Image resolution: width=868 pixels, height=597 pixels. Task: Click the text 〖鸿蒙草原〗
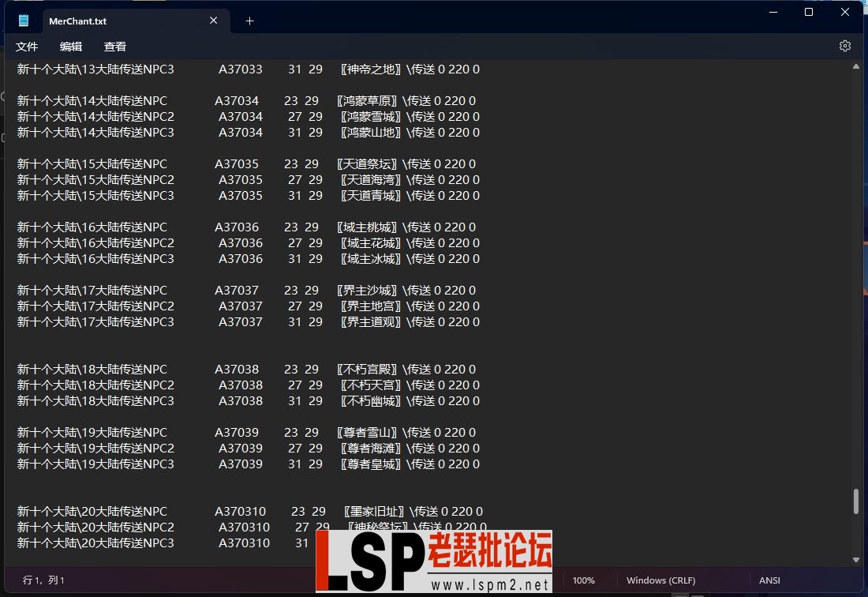367,101
